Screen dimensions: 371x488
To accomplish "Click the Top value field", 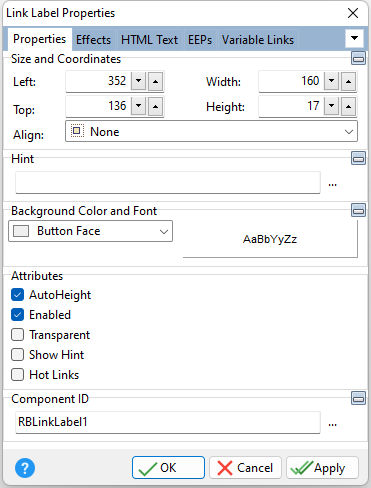I will coord(98,106).
